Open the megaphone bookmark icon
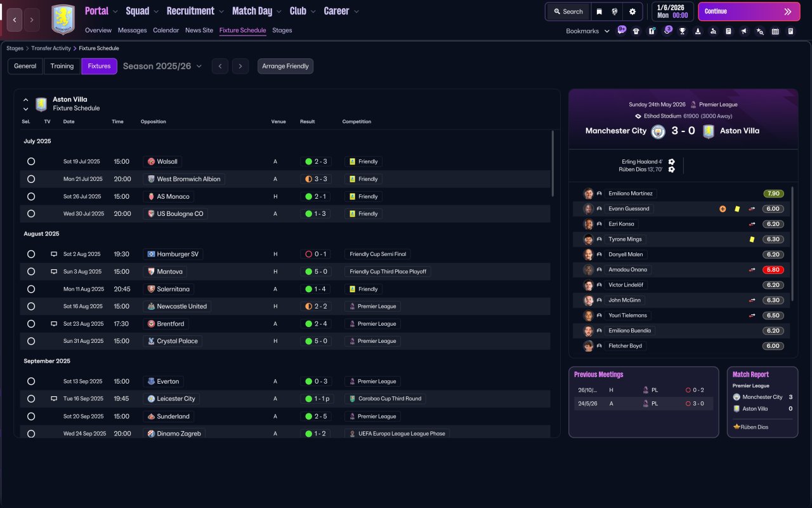The height and width of the screenshot is (508, 812). click(744, 31)
